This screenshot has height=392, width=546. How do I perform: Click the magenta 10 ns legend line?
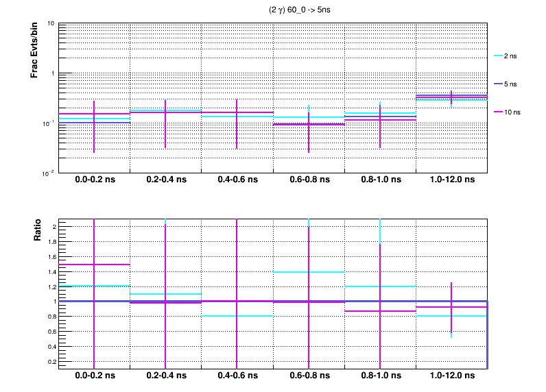[x=499, y=111]
